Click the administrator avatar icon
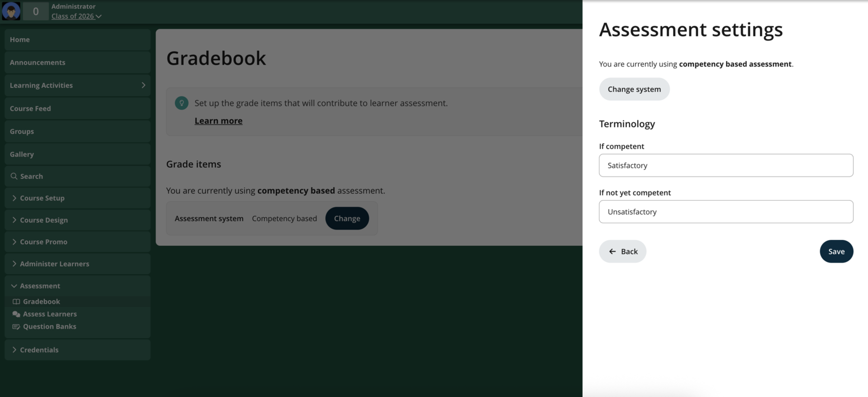This screenshot has width=868, height=397. [11, 11]
